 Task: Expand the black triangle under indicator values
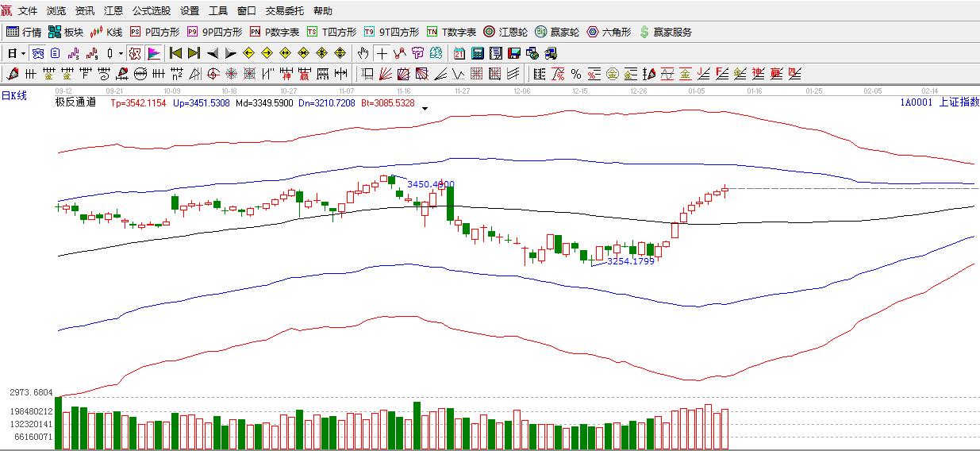click(x=425, y=108)
